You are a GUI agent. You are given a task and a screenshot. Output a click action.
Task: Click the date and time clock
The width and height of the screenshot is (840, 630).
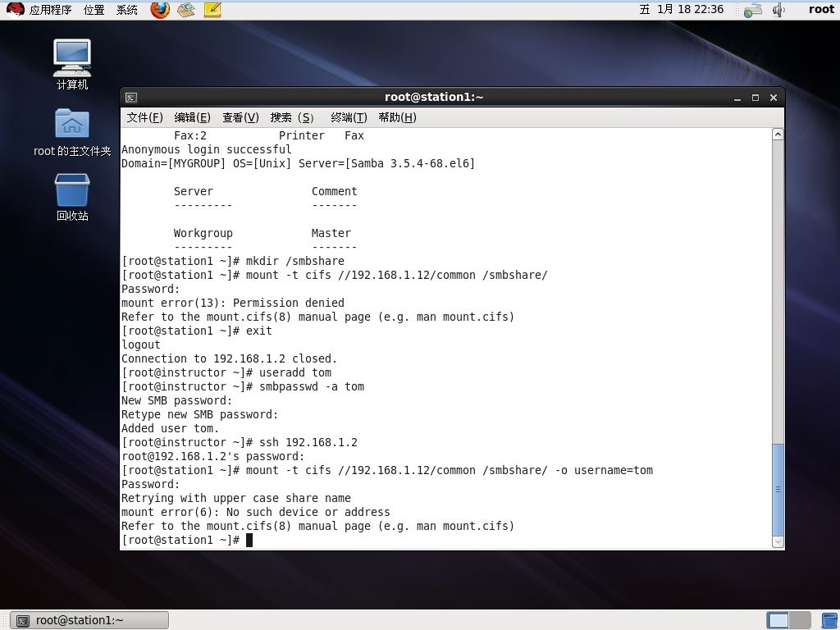[x=682, y=10]
